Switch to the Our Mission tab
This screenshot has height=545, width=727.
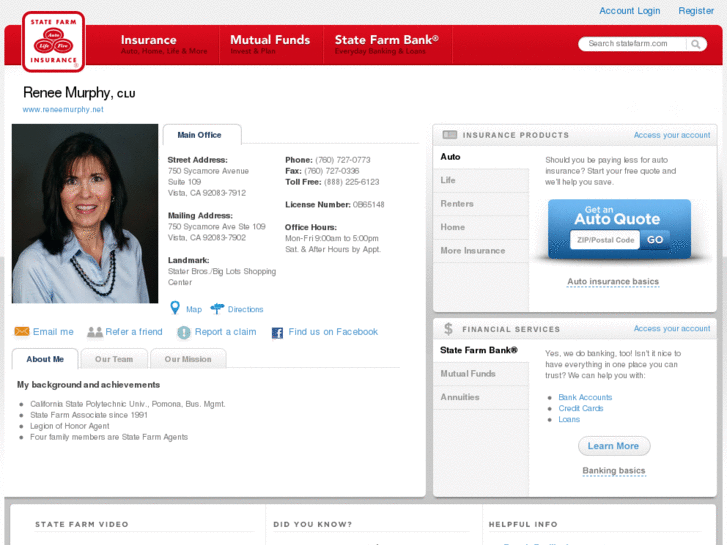pos(188,359)
